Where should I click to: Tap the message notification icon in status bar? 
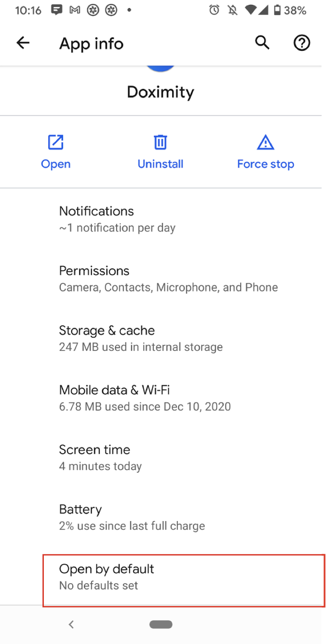point(57,10)
